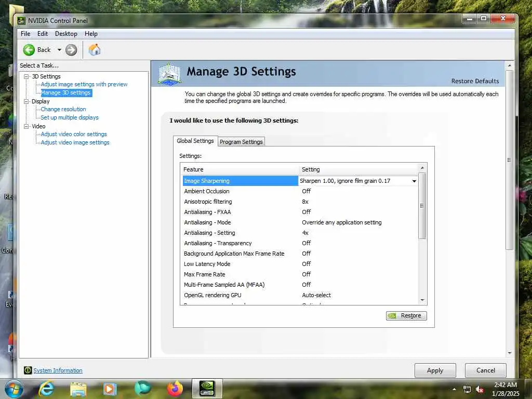Click the settings list scroll-down arrow
The width and height of the screenshot is (532, 399).
[x=422, y=300]
